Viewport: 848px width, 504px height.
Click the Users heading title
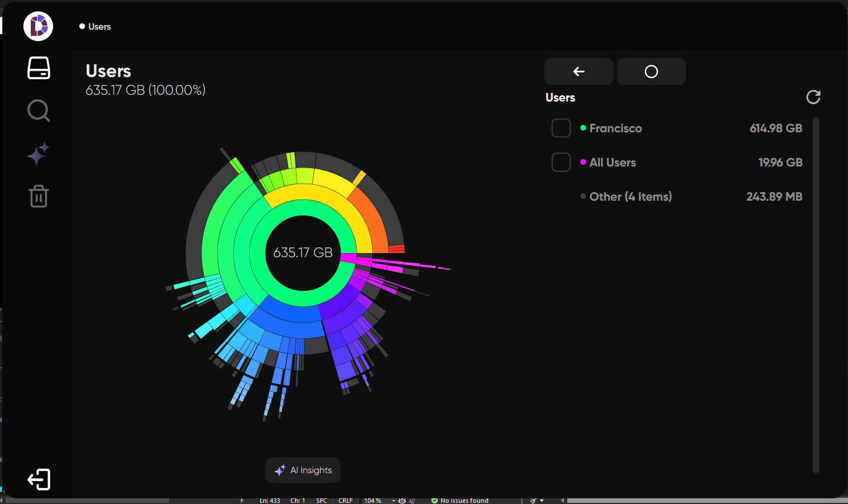(x=108, y=71)
